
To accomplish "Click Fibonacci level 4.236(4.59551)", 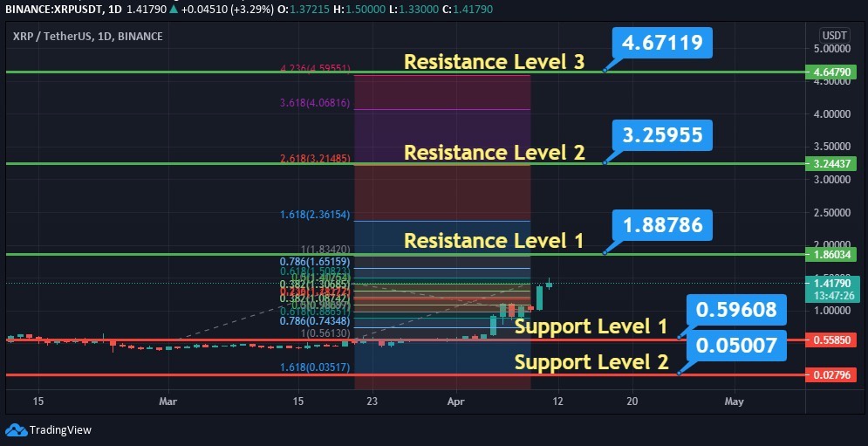I will [315, 69].
